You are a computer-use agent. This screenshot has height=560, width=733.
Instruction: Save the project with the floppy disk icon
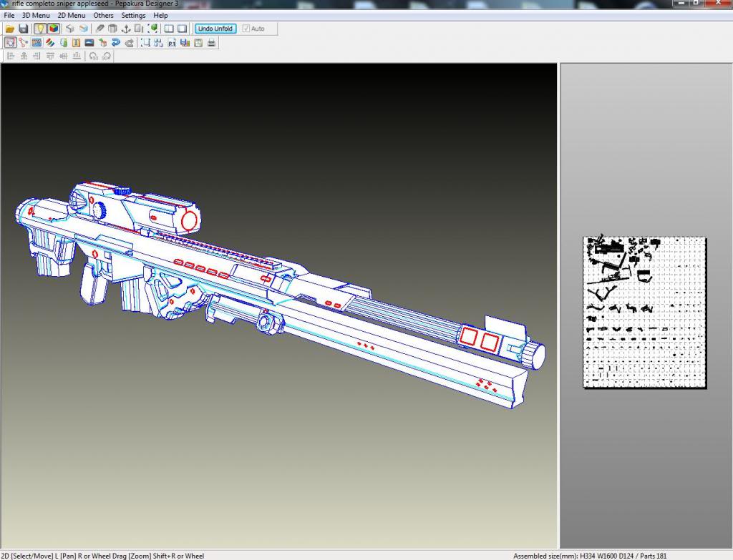coord(24,29)
